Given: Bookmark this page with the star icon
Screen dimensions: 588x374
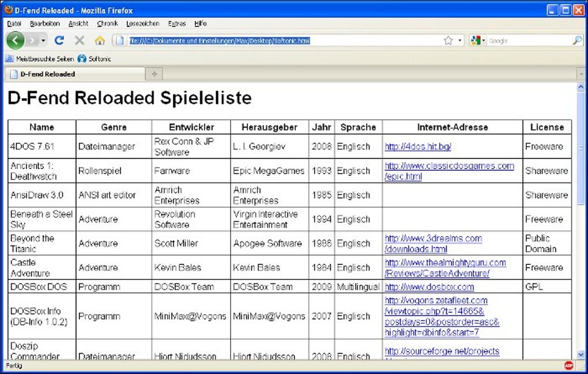Looking at the screenshot, I should point(448,40).
